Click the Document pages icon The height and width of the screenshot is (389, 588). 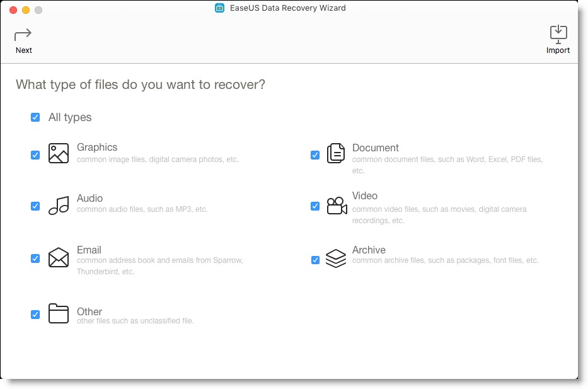coord(336,153)
